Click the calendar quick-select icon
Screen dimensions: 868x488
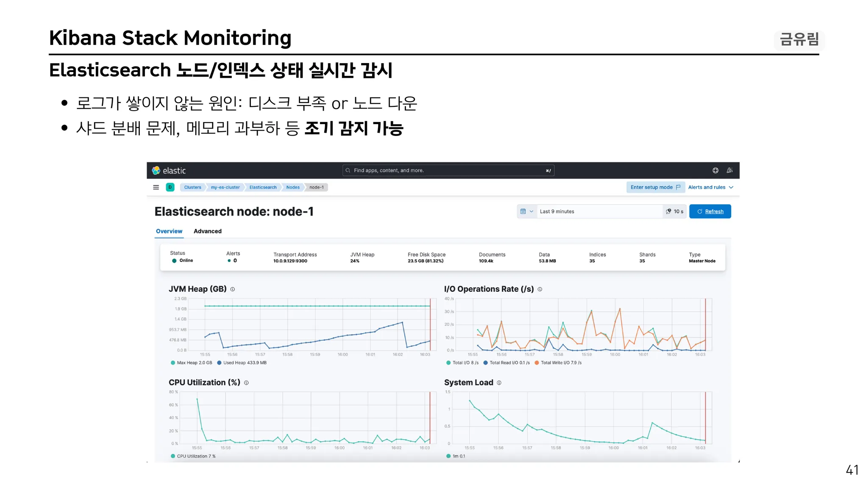[523, 211]
